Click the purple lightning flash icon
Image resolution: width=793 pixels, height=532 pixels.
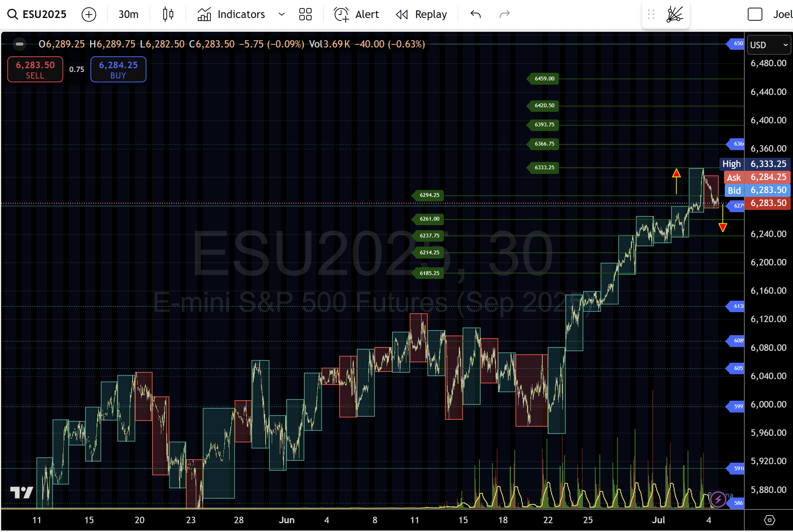tap(718, 499)
